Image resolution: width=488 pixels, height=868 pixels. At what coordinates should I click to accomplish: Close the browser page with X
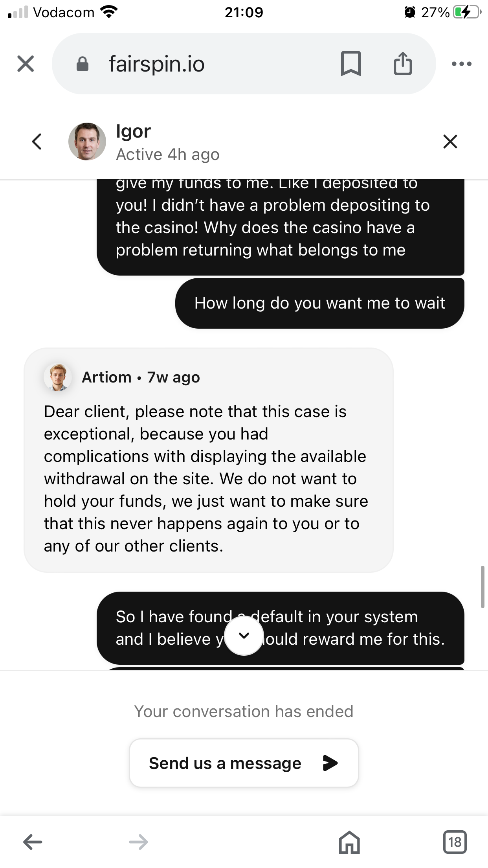(x=26, y=64)
